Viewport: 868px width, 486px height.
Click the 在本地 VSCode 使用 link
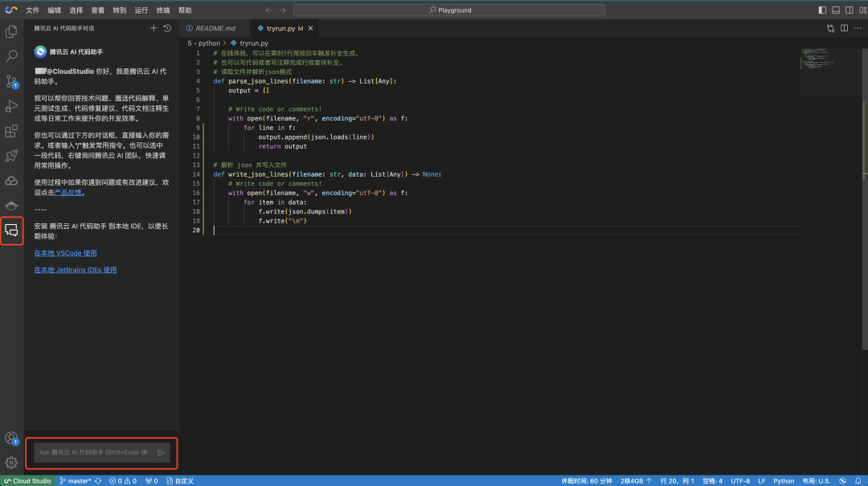point(65,253)
